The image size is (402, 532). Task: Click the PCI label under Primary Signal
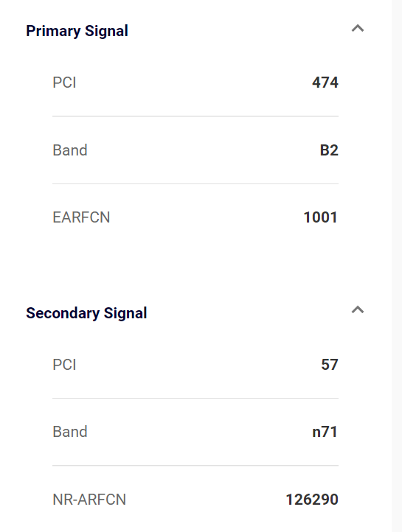(x=64, y=83)
